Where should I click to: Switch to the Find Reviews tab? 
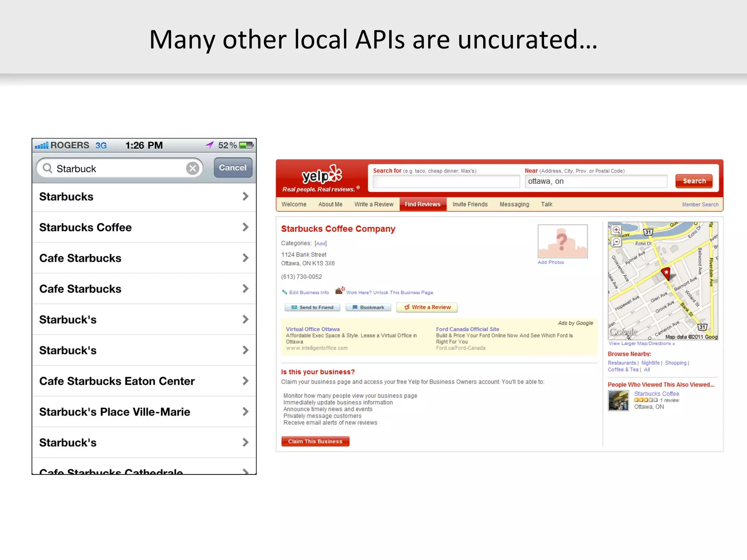pos(423,204)
